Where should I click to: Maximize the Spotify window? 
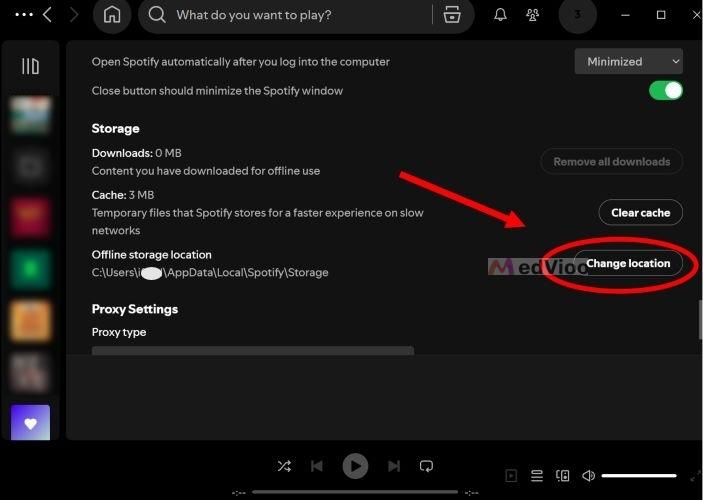661,15
